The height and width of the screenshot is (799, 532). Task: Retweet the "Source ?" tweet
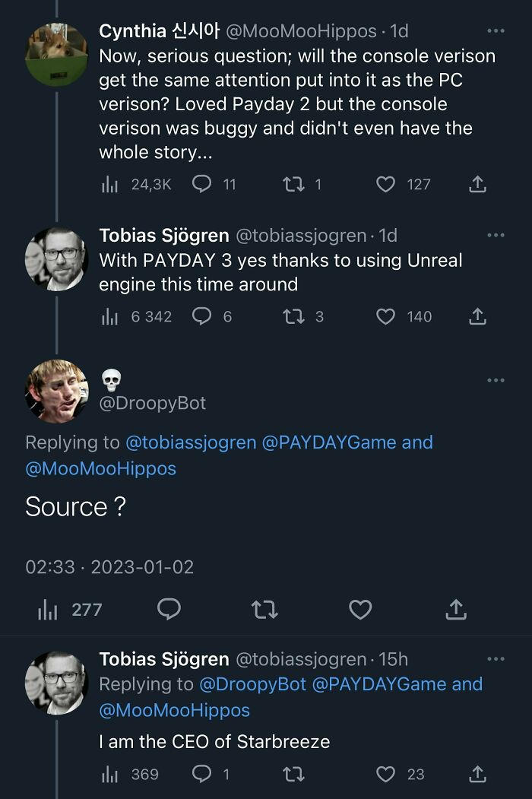264,609
